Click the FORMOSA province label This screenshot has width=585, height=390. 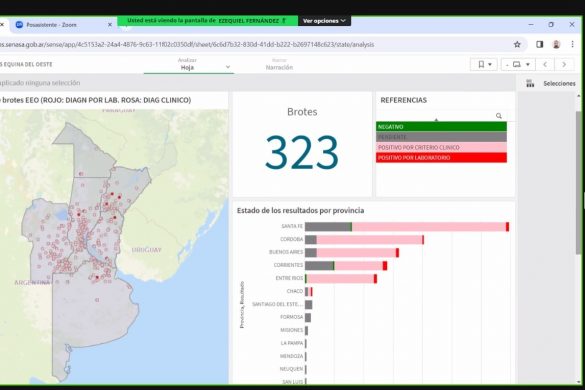(292, 317)
